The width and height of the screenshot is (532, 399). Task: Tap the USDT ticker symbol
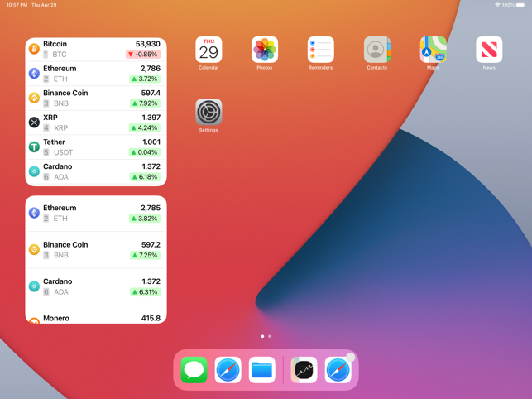63,152
